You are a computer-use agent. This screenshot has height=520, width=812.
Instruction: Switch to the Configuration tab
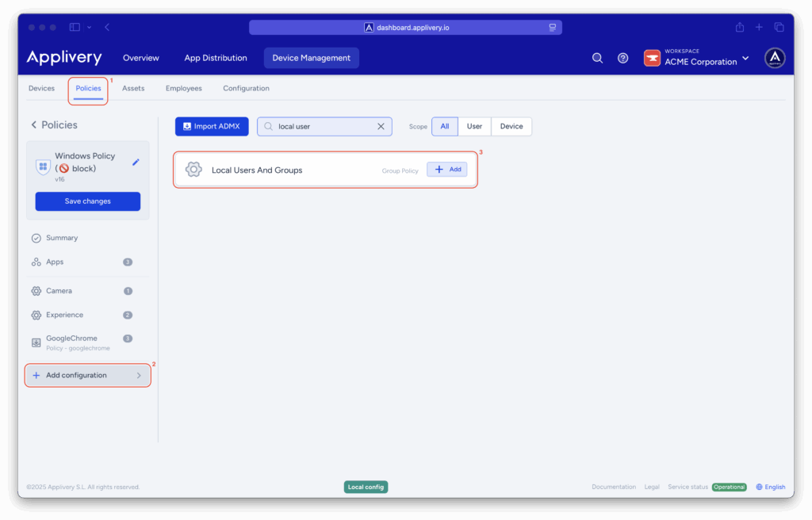click(x=246, y=88)
